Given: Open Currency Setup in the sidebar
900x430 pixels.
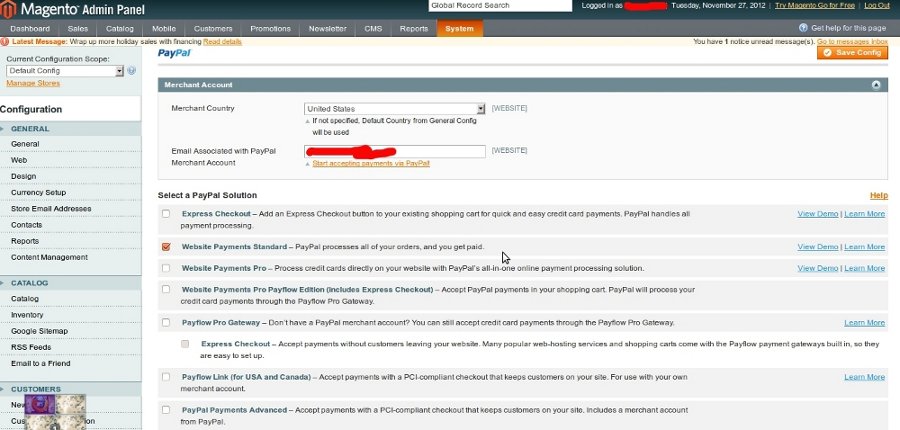Looking at the screenshot, I should click(38, 192).
